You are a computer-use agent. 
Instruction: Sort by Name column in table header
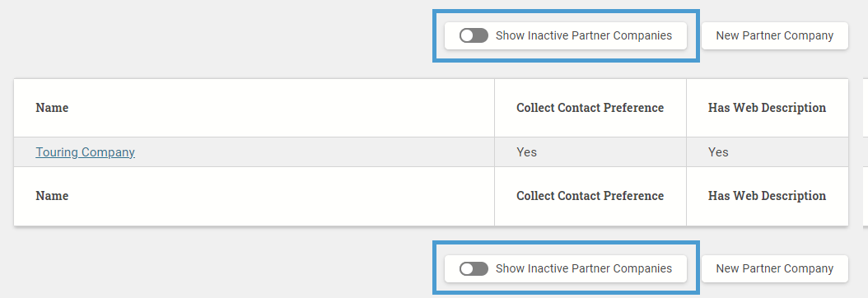click(x=52, y=108)
